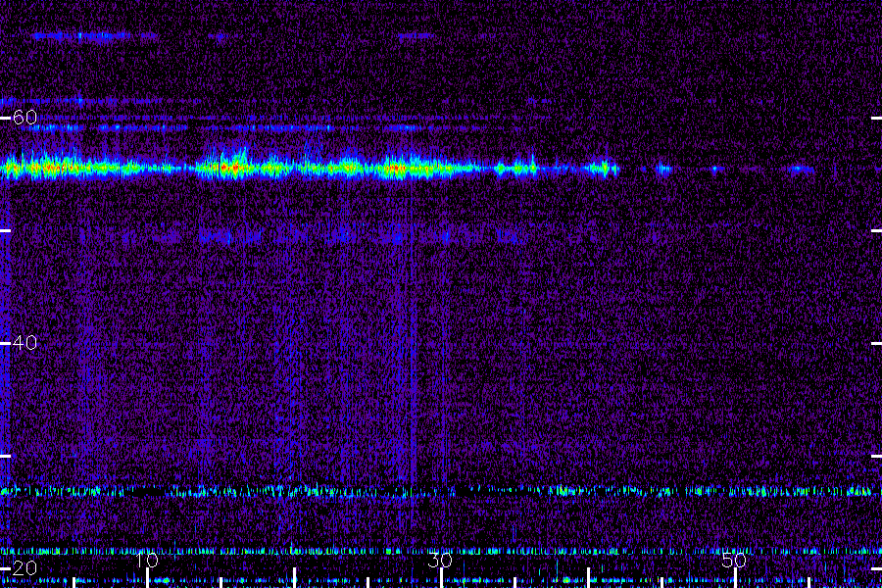The width and height of the screenshot is (882, 588).
Task: Click the x-axis label 50
Action: click(734, 561)
